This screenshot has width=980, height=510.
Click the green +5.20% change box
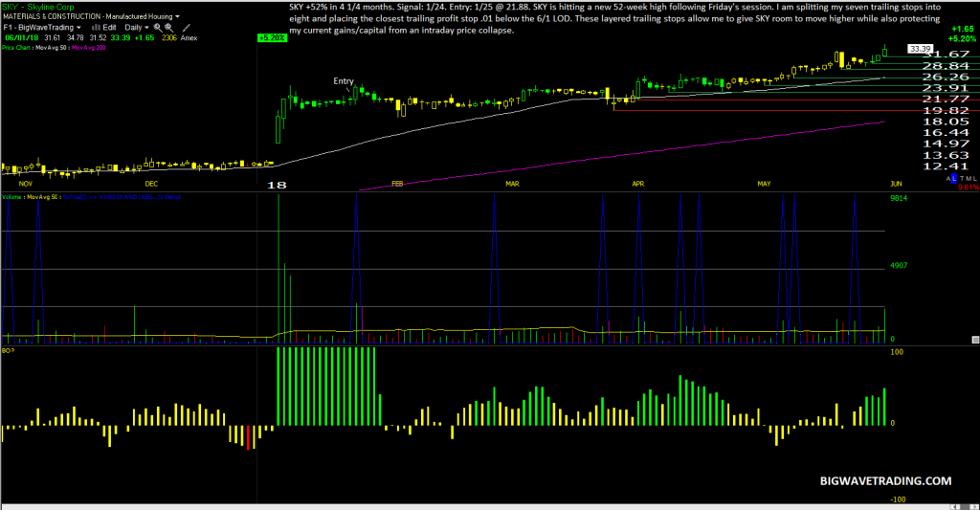(272, 38)
